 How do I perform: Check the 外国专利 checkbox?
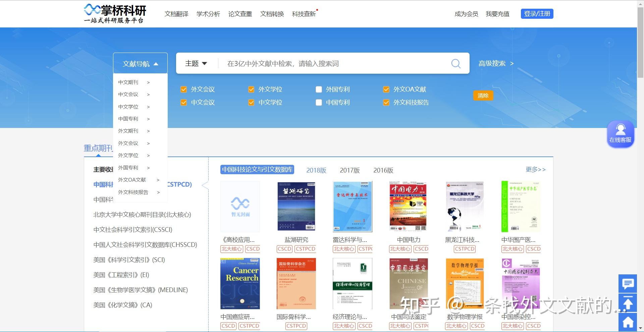319,89
